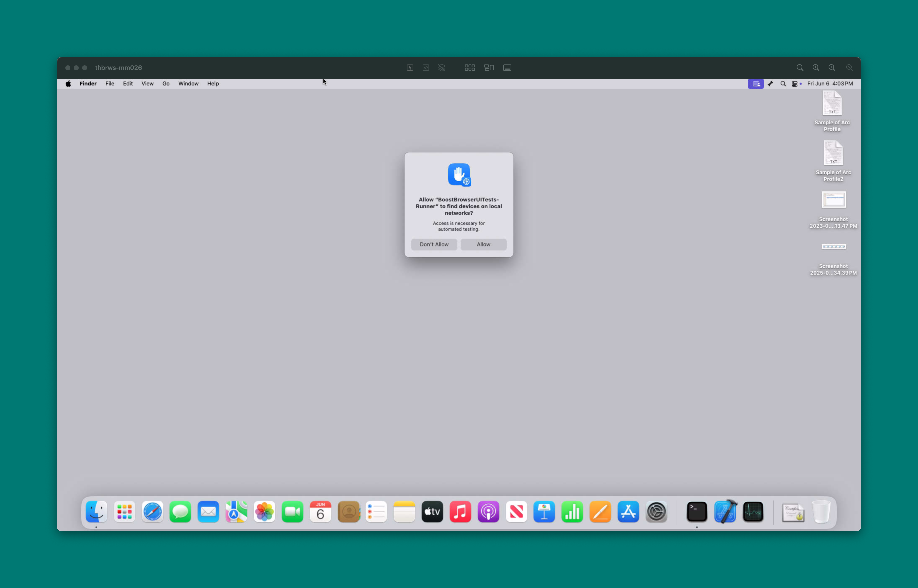
Task: Open News from the Dock
Action: [516, 512]
